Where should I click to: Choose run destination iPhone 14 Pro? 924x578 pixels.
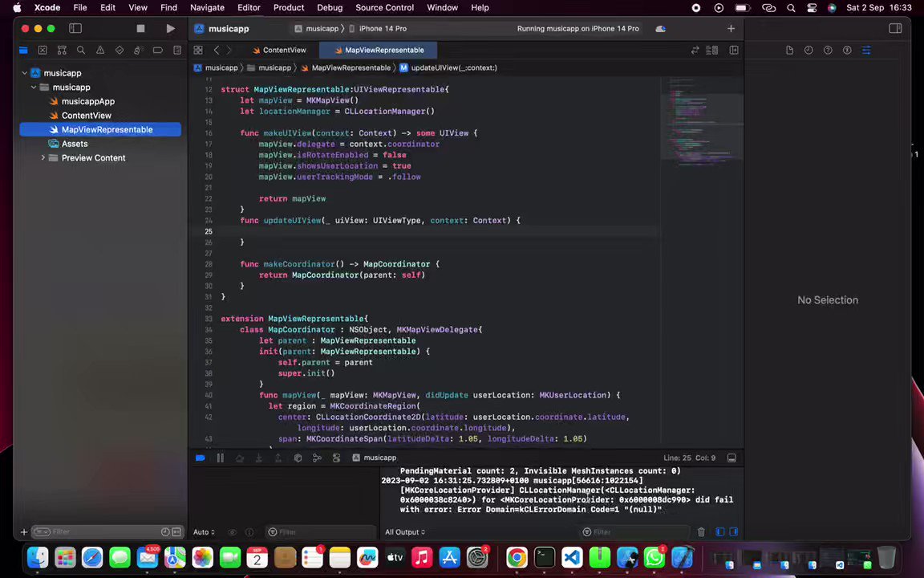point(378,28)
